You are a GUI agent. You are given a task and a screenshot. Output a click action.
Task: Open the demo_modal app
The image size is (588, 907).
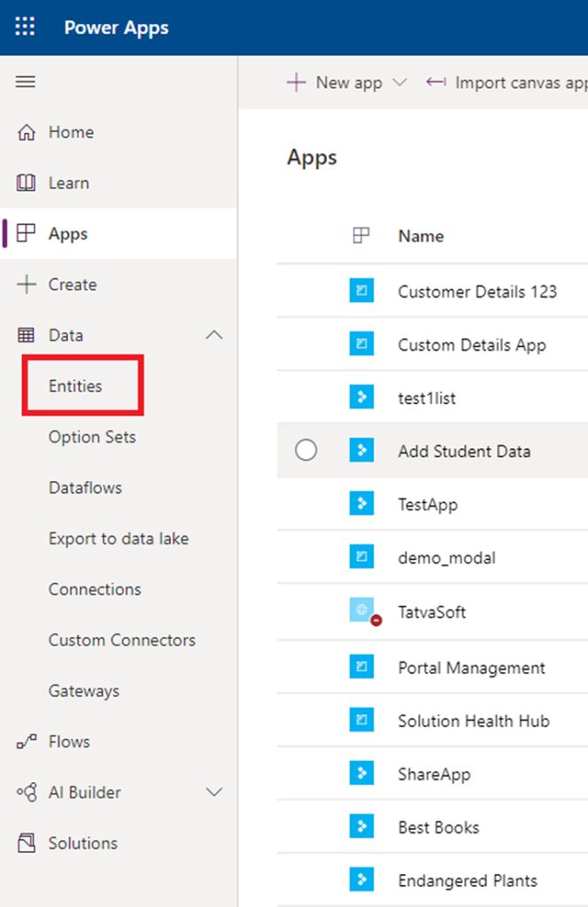click(447, 558)
